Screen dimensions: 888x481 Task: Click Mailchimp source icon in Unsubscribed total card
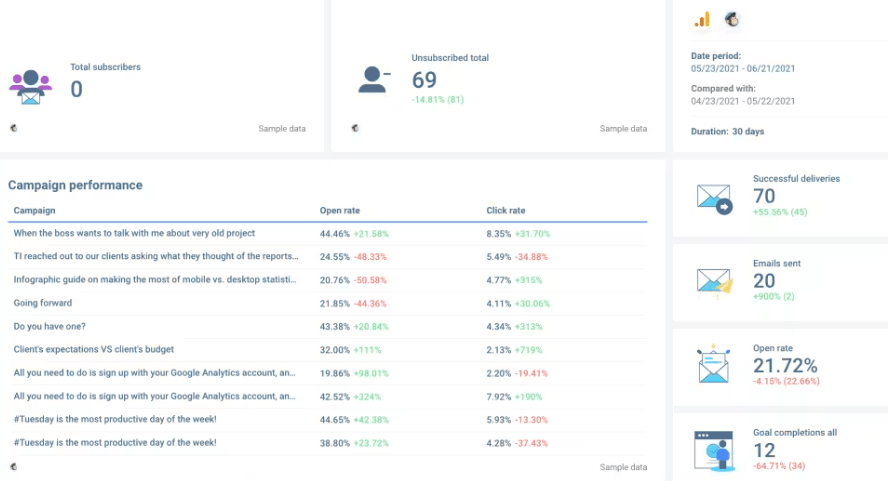355,128
